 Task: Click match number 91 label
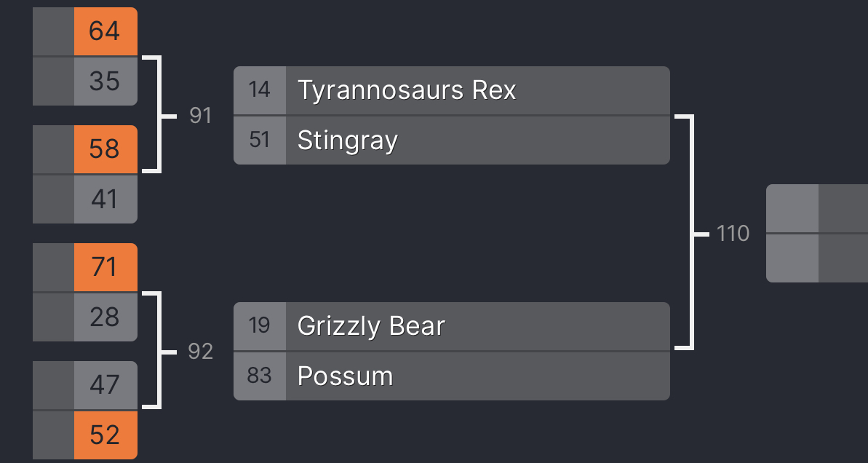coord(200,115)
